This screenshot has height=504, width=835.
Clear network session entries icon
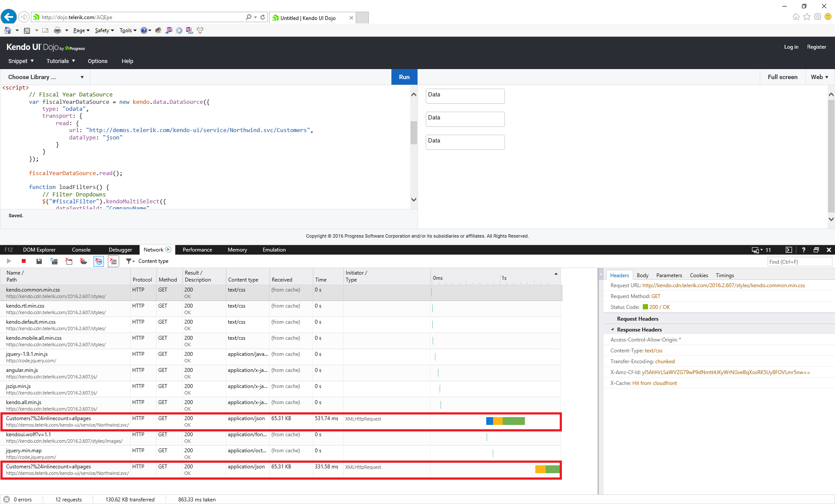click(114, 261)
